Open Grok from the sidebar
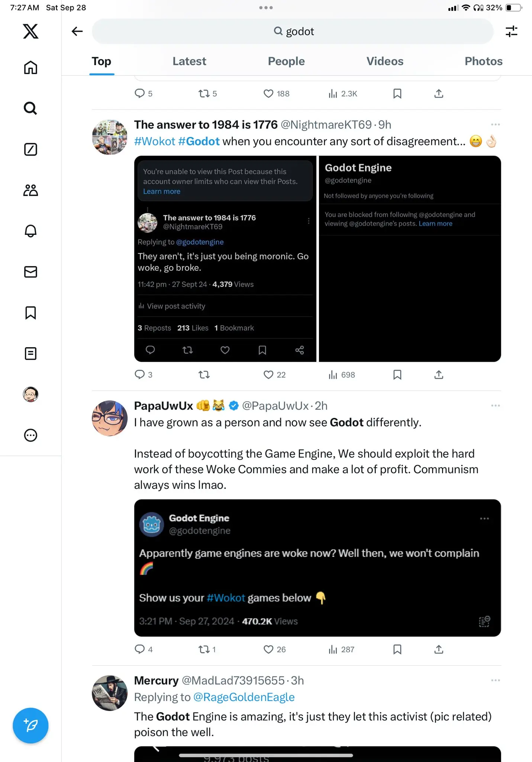The image size is (532, 762). (x=30, y=149)
